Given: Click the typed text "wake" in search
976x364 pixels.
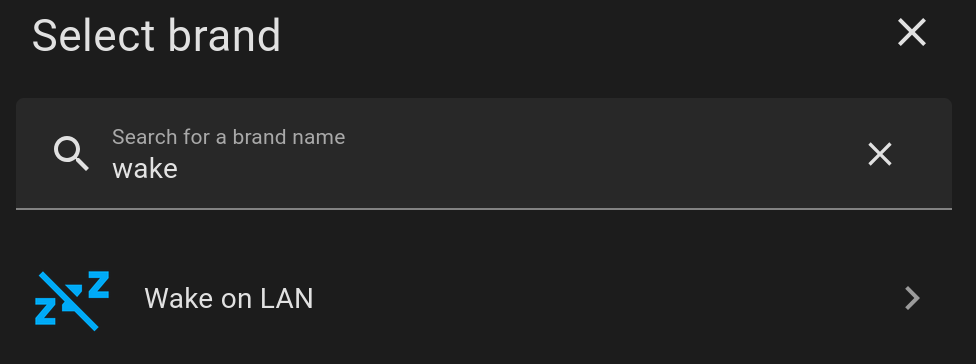Looking at the screenshot, I should [145, 169].
